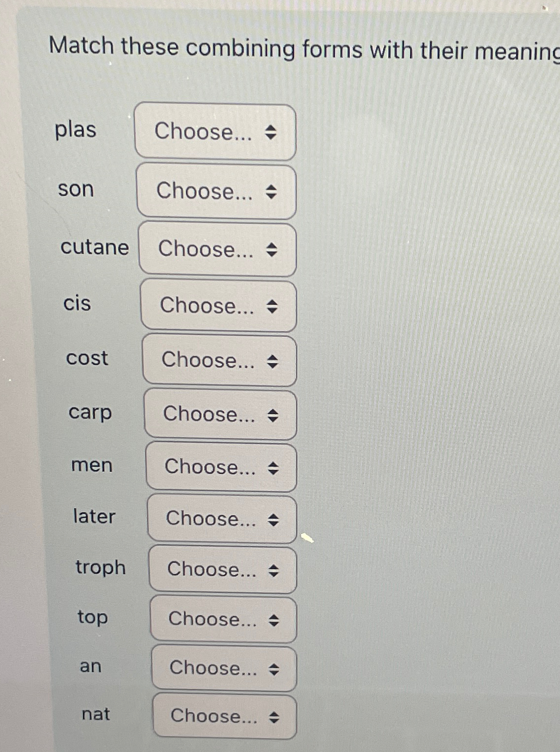Select the dropdown next to 'carp'
The image size is (560, 752).
(220, 414)
